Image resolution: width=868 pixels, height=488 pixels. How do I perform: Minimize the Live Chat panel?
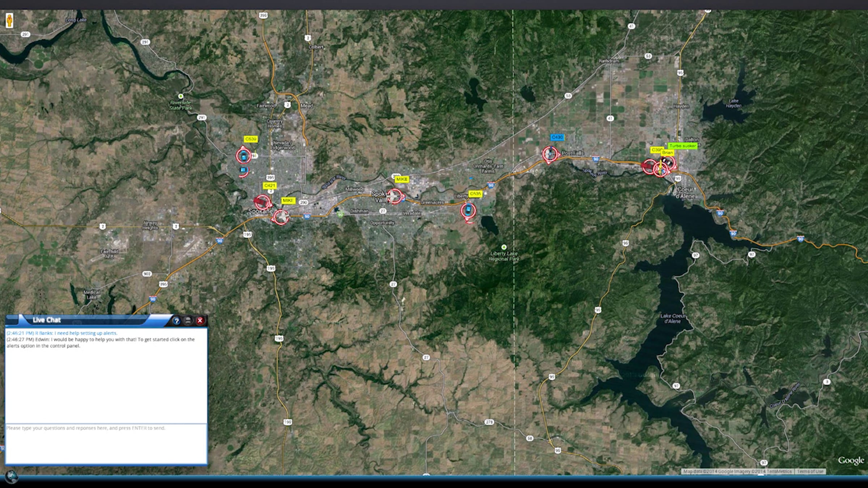tap(188, 321)
